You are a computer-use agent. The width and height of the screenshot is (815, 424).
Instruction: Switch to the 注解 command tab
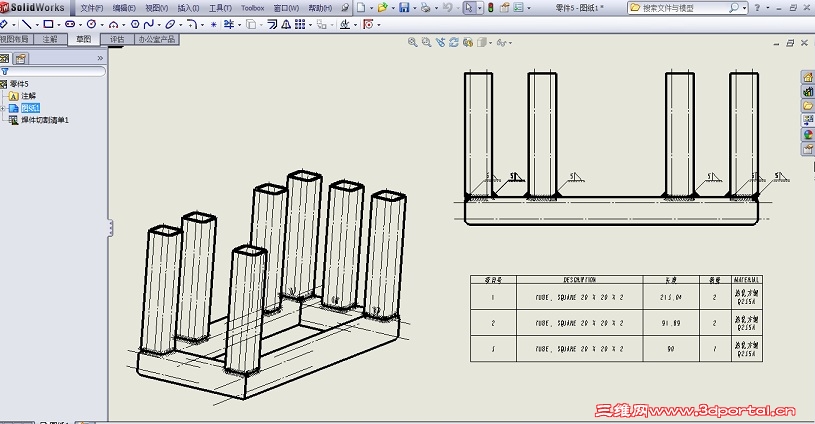(50, 39)
